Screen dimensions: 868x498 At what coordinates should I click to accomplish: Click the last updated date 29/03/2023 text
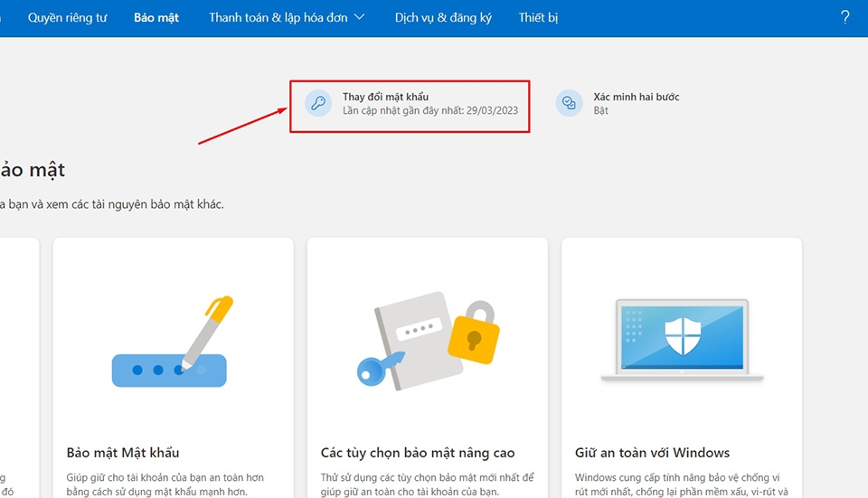coord(430,110)
